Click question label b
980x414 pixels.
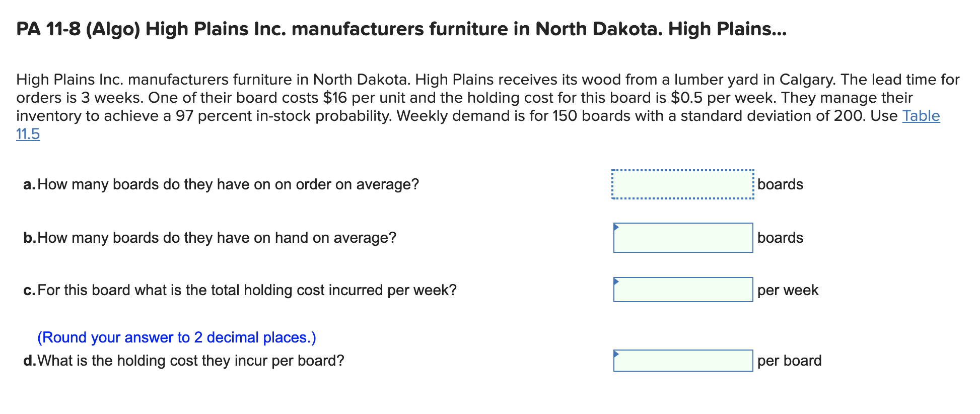tap(28, 237)
